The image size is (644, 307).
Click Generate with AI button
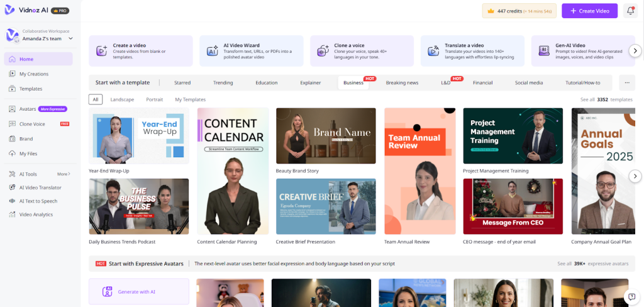(138, 291)
